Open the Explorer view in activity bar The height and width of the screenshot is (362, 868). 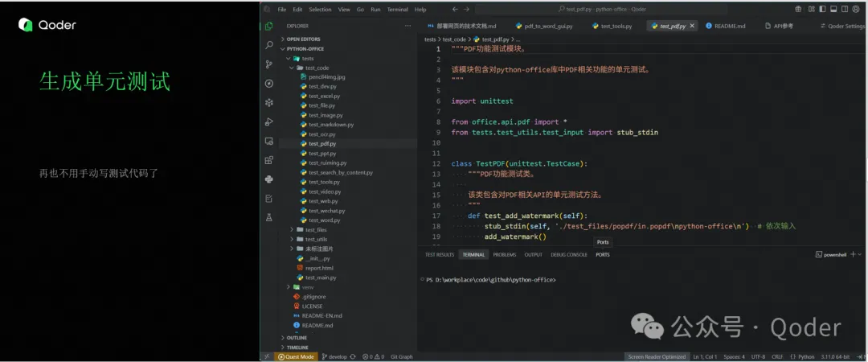pyautogui.click(x=269, y=26)
